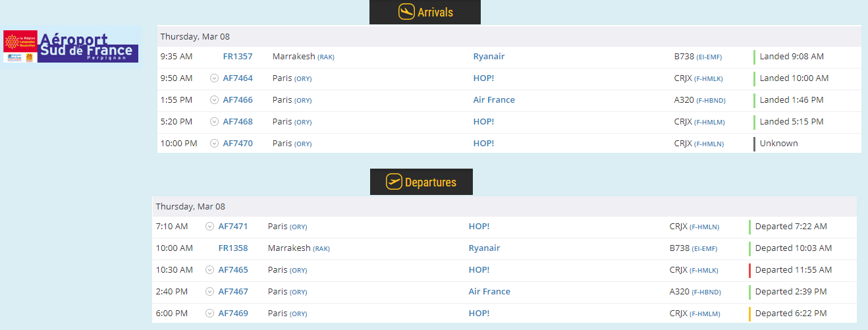Expand codeshare details for arrival AF7464
The height and width of the screenshot is (330, 868).
[x=214, y=78]
